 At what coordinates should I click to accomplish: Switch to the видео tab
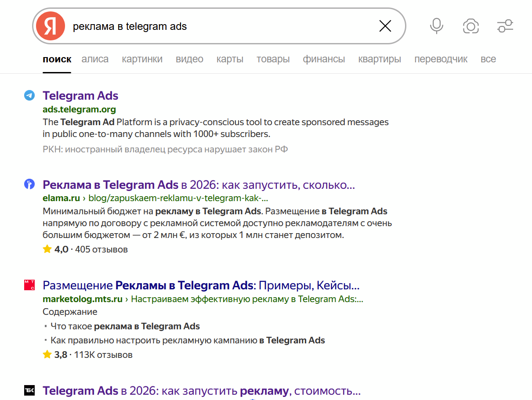tap(189, 59)
